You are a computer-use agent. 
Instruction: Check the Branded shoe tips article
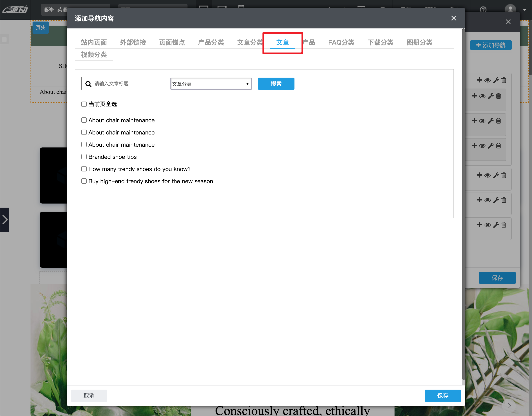[84, 157]
